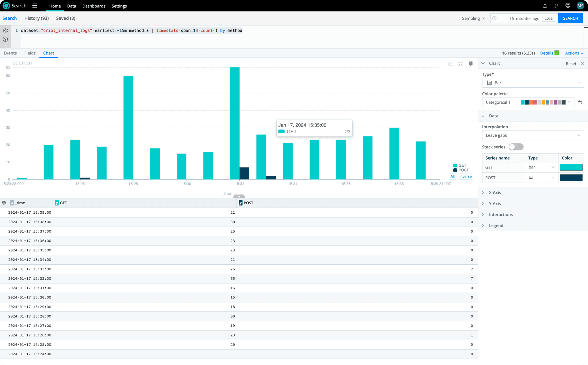588x365 pixels.
Task: Open the hamburger navigation menu
Action: pyautogui.click(x=35, y=6)
